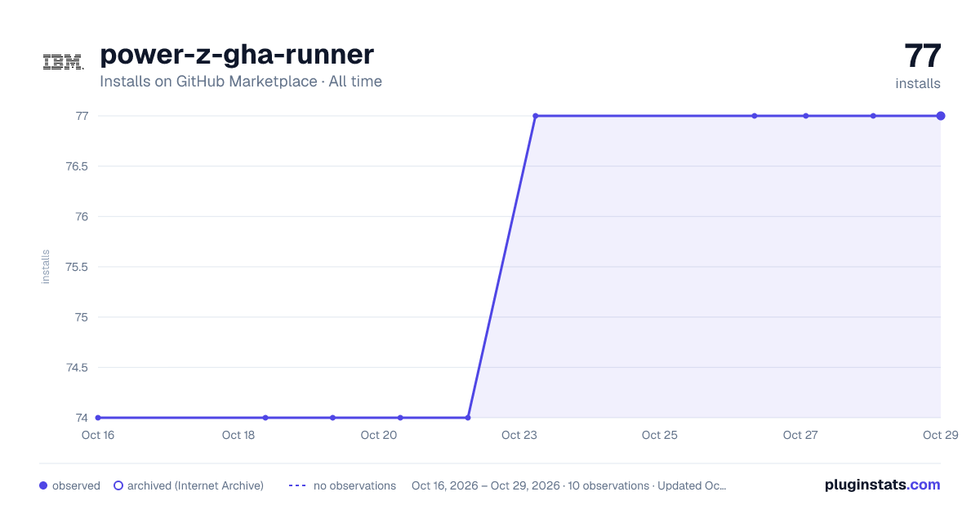Screen dimensions: 980x514
Task: Click the Oct 27 x-axis label
Action: pos(800,435)
